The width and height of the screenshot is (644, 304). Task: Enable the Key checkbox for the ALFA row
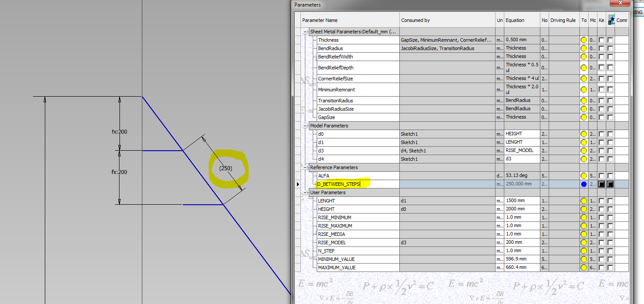(x=601, y=175)
